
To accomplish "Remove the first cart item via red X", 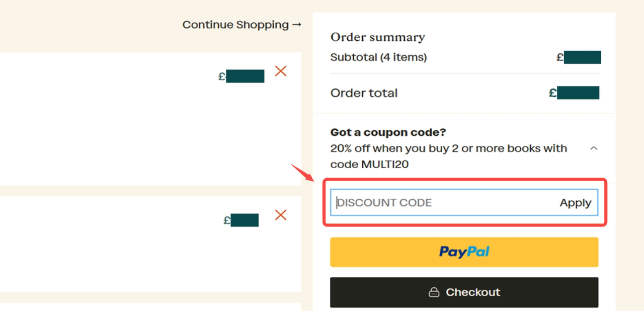I will [x=281, y=71].
